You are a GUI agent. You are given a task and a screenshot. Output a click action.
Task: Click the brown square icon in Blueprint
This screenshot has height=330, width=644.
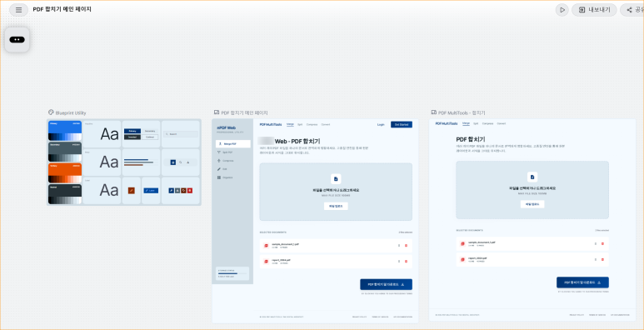point(183,191)
